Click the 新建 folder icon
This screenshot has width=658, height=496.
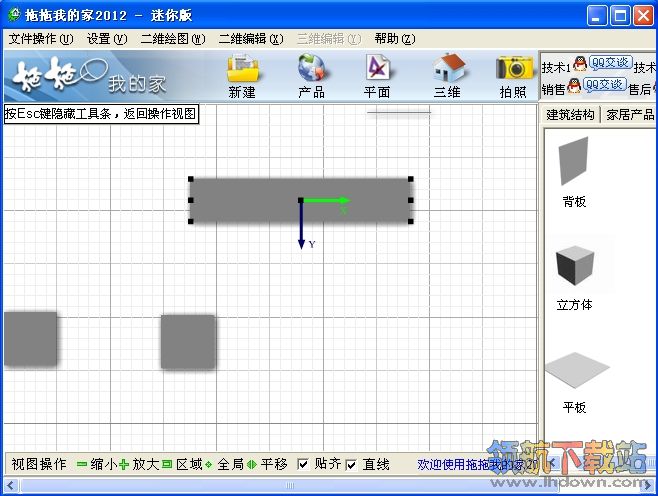click(x=243, y=68)
